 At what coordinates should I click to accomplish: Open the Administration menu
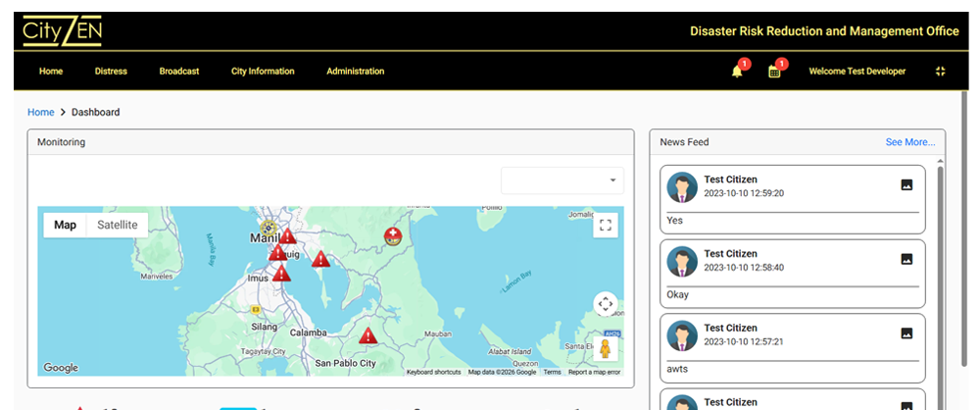[355, 72]
